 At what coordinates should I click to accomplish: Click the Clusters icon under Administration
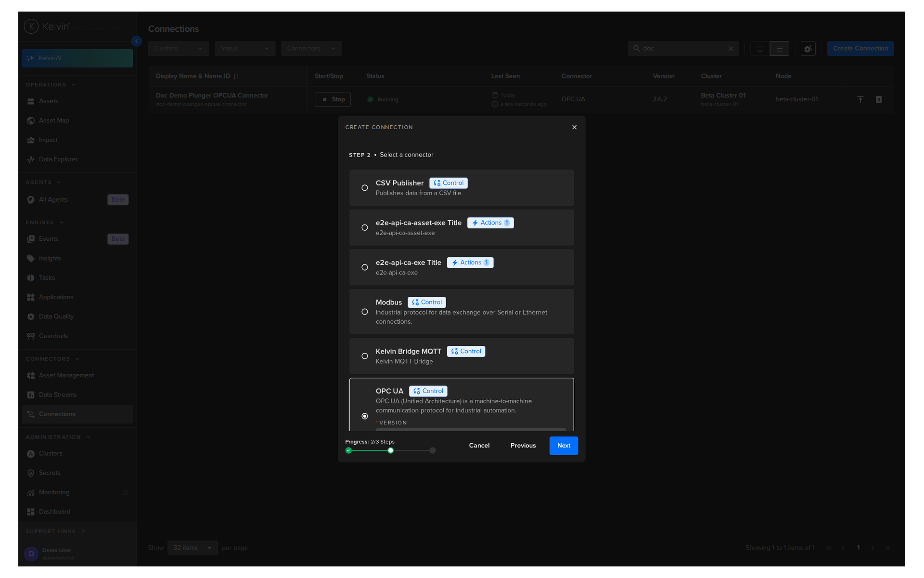coord(31,454)
